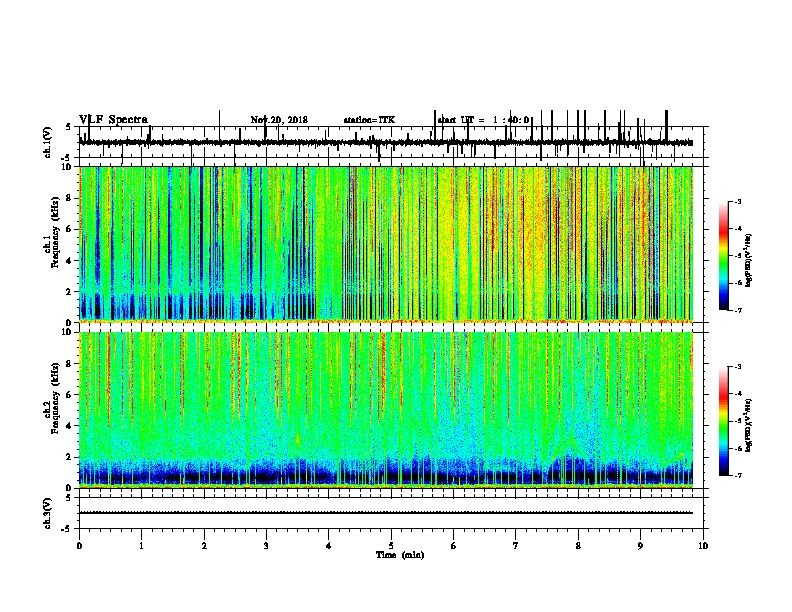The width and height of the screenshot is (792, 612).
Task: Click the "ch.2 Frequency (kHz)" axis label
Action: 52,398
